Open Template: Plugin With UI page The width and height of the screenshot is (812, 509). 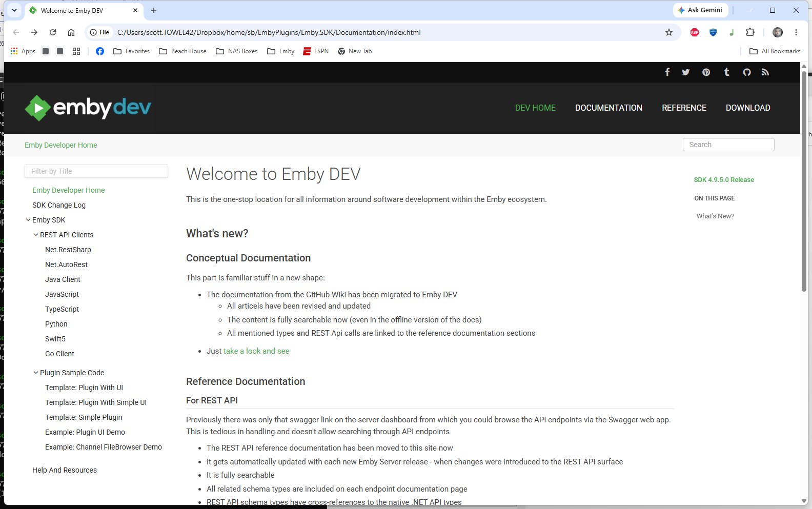(x=84, y=388)
